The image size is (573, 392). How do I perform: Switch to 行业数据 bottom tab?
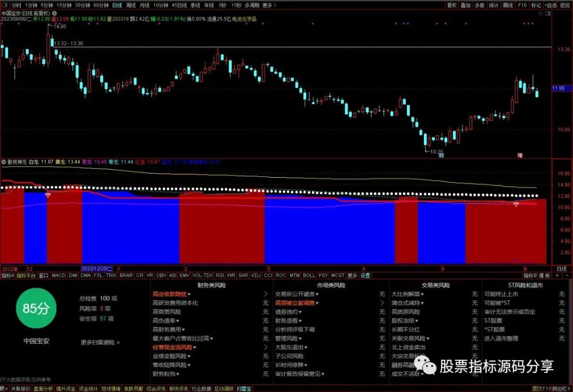202,389
